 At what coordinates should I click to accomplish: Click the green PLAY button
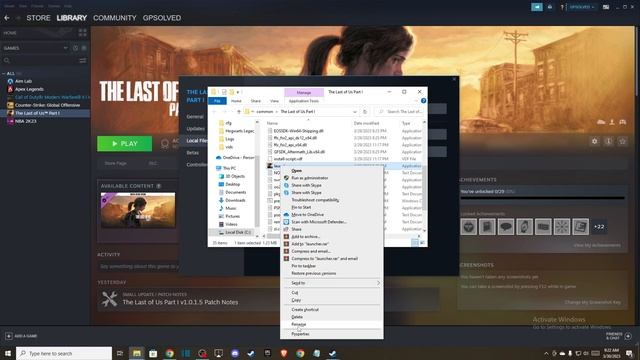[124, 144]
